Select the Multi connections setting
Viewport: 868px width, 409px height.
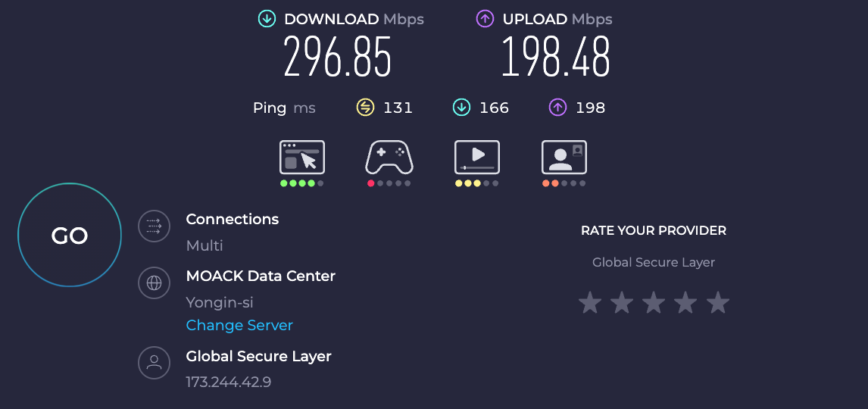tap(205, 245)
